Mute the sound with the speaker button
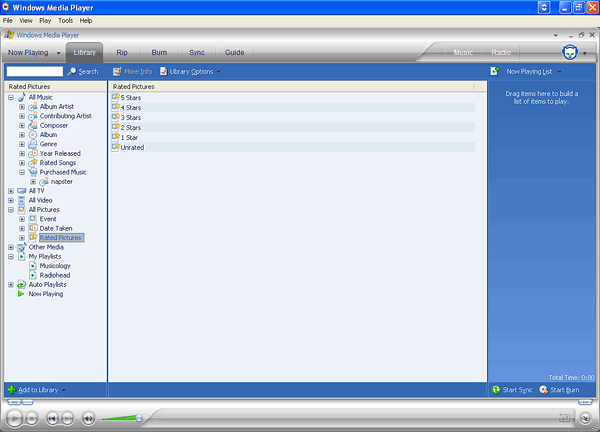Image resolution: width=600 pixels, height=432 pixels. tap(88, 418)
